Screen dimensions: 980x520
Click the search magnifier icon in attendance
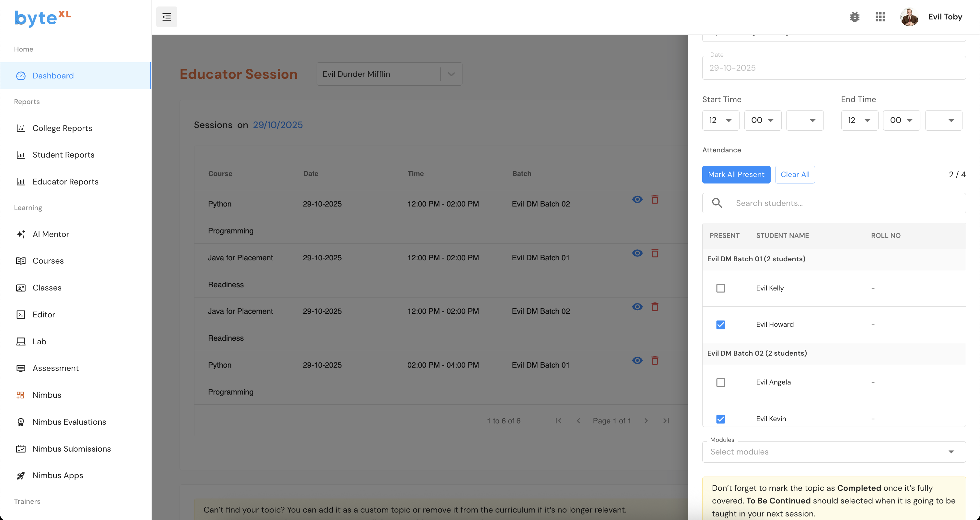717,203
